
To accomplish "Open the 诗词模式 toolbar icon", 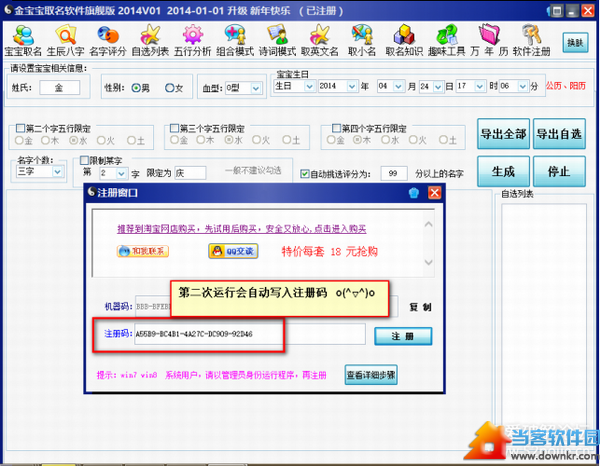I will 277,40.
